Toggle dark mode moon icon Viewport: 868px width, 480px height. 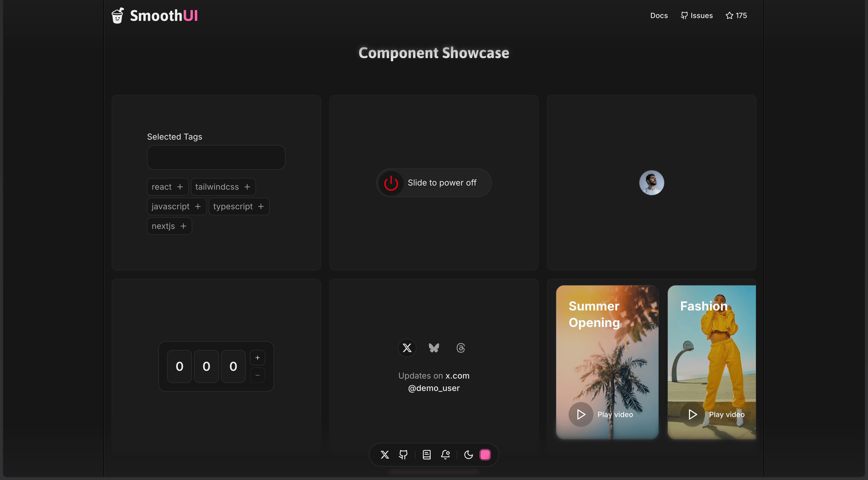pyautogui.click(x=468, y=455)
